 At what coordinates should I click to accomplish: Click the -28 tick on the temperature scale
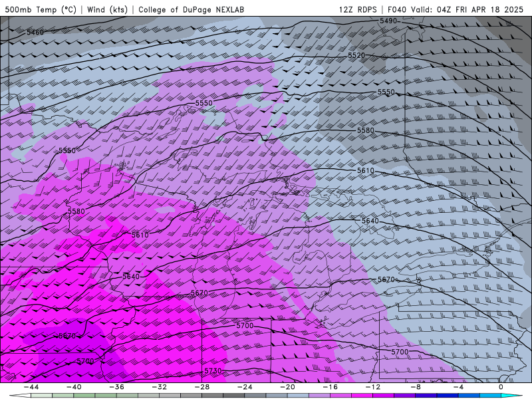point(202,387)
